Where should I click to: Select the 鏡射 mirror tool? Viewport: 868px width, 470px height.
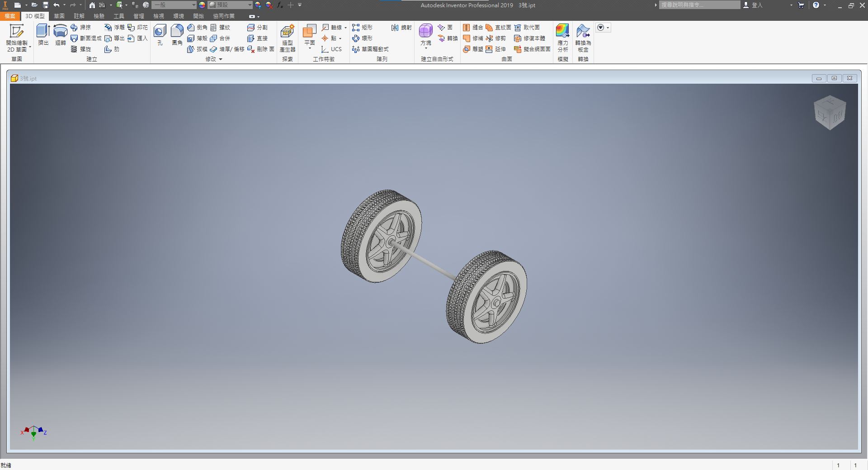pyautogui.click(x=401, y=28)
